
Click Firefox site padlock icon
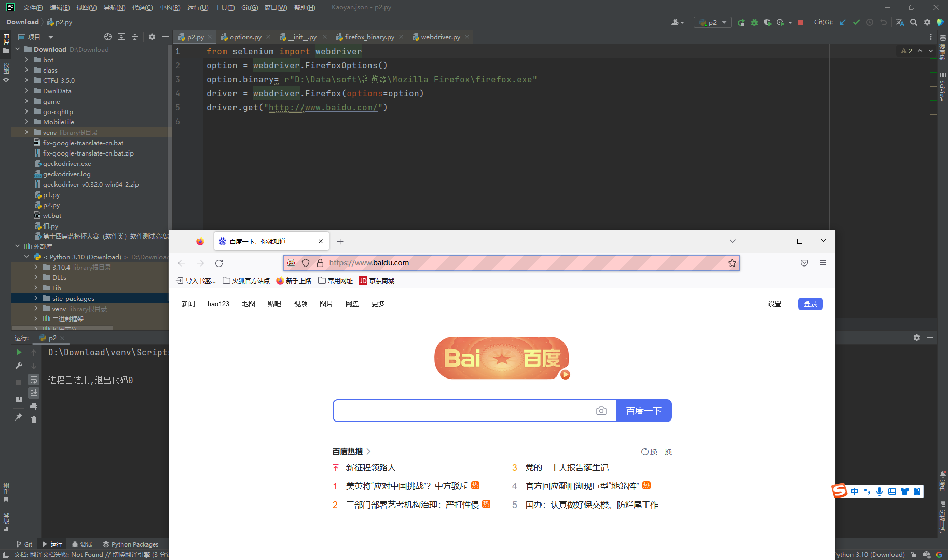click(320, 263)
